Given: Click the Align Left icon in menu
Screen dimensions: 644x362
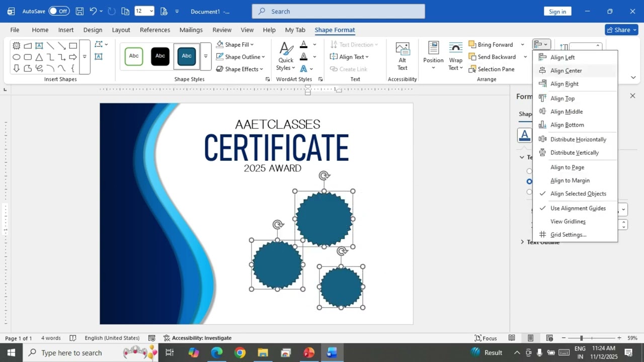Looking at the screenshot, I should pos(542,57).
